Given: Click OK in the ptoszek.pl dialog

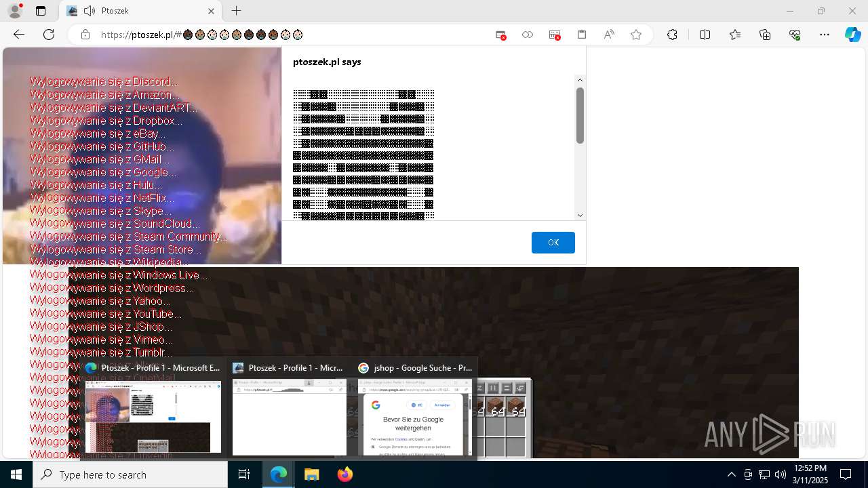Looking at the screenshot, I should 553,243.
